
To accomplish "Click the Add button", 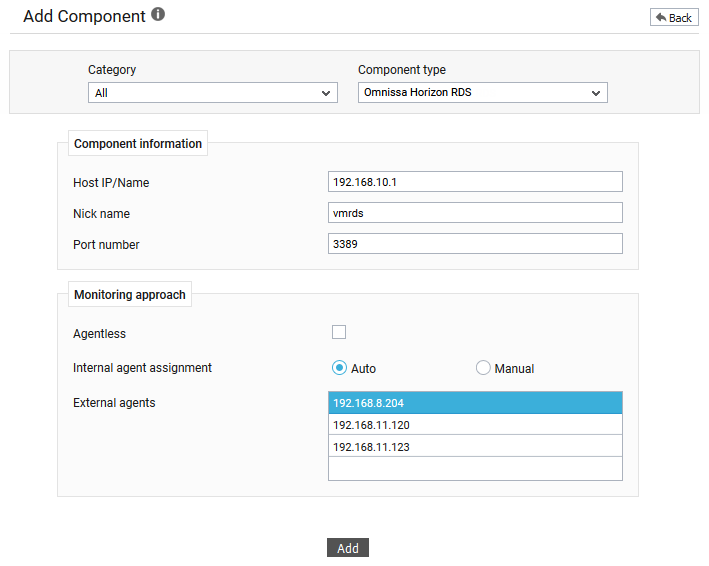I will pyautogui.click(x=348, y=547).
